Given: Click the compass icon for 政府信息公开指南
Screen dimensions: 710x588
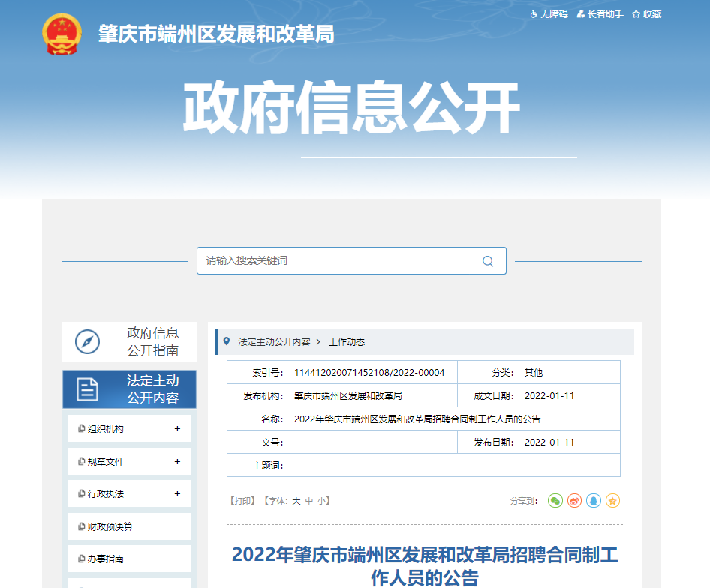Looking at the screenshot, I should pos(87,342).
